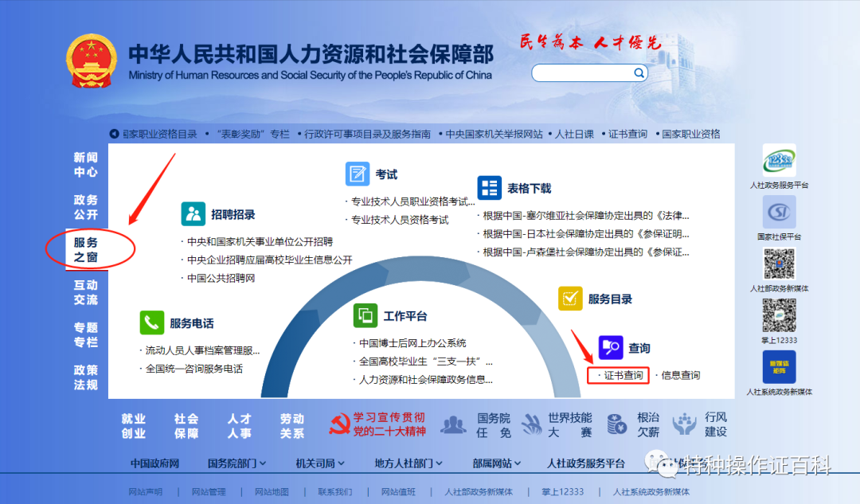Click 劳动关系 category link
The image size is (860, 504).
pyautogui.click(x=292, y=426)
